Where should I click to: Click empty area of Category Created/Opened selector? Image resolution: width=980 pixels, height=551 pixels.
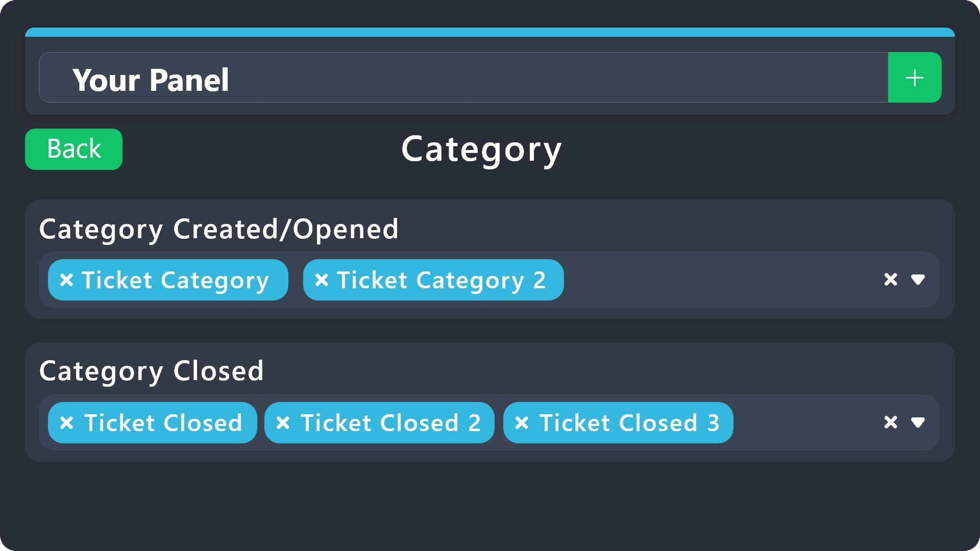715,280
